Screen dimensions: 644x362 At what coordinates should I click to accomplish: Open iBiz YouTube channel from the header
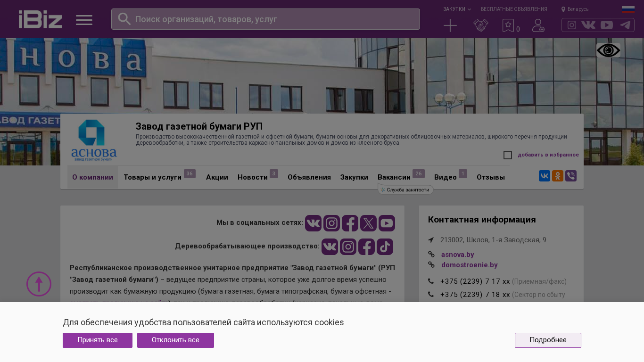pyautogui.click(x=607, y=25)
